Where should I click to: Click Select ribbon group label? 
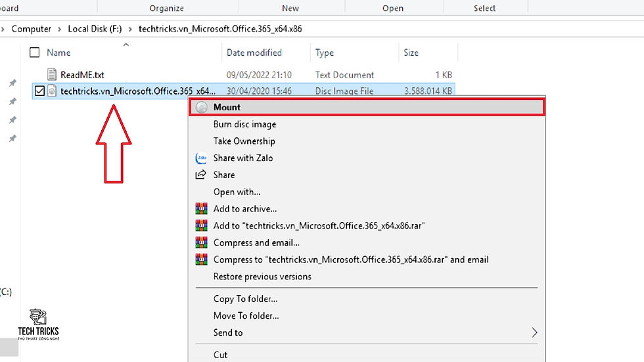click(484, 8)
